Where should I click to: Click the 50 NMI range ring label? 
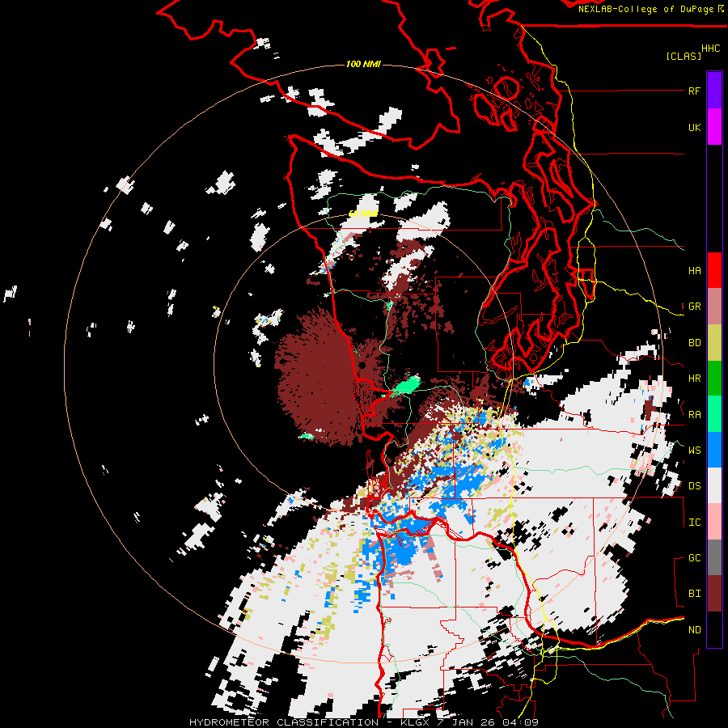363,214
